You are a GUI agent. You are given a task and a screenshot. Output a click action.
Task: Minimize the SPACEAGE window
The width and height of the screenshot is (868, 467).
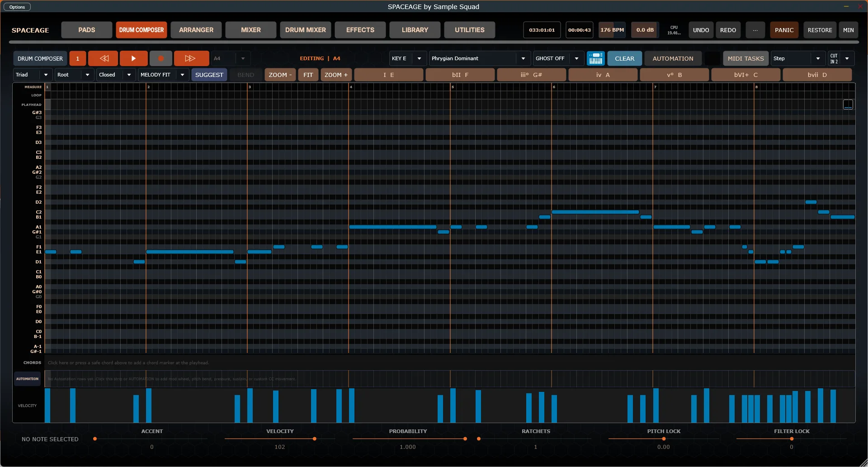[x=845, y=6]
